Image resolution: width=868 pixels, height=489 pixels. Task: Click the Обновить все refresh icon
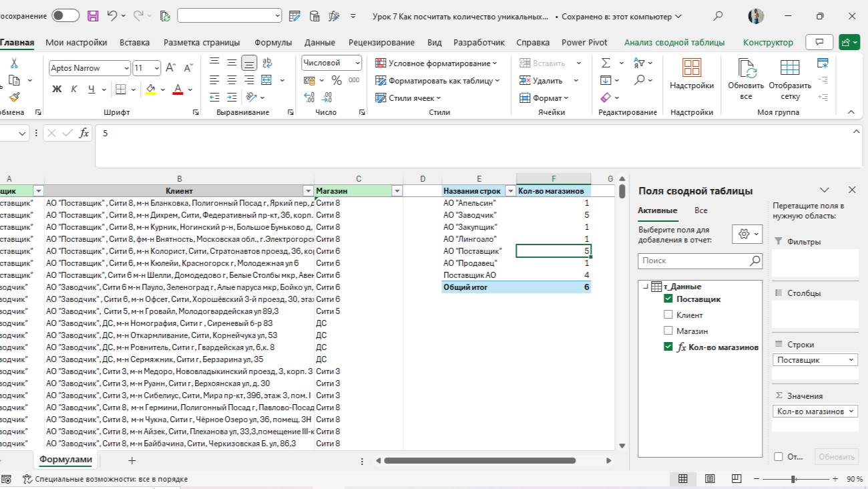coord(746,68)
